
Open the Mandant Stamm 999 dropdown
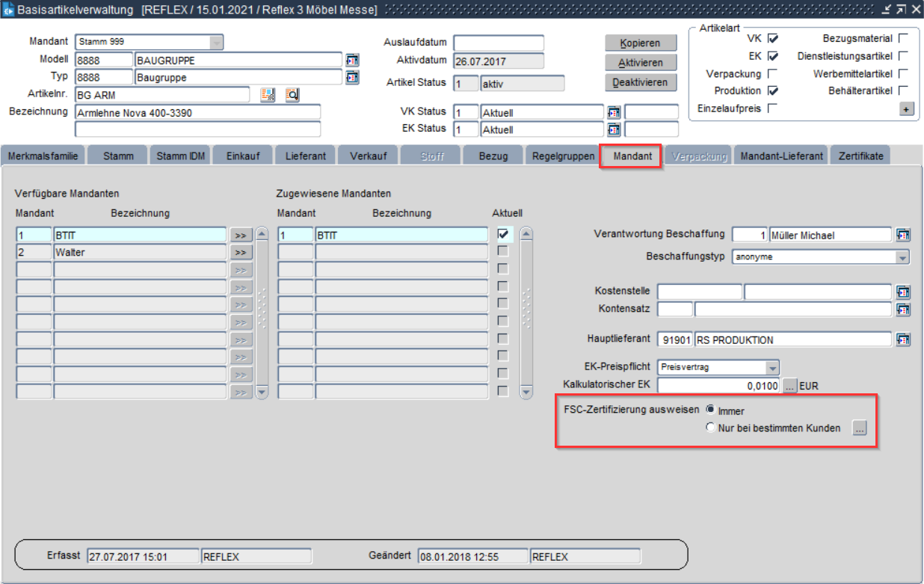pyautogui.click(x=217, y=43)
